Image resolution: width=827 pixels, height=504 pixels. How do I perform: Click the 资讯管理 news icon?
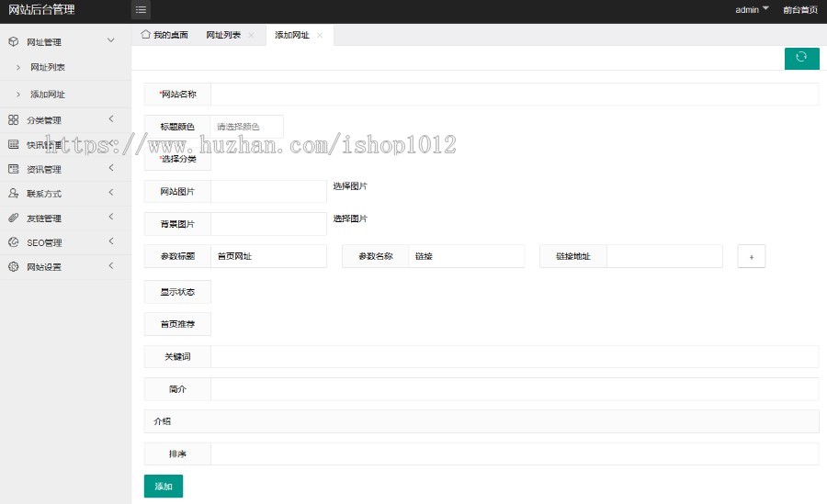(x=13, y=169)
